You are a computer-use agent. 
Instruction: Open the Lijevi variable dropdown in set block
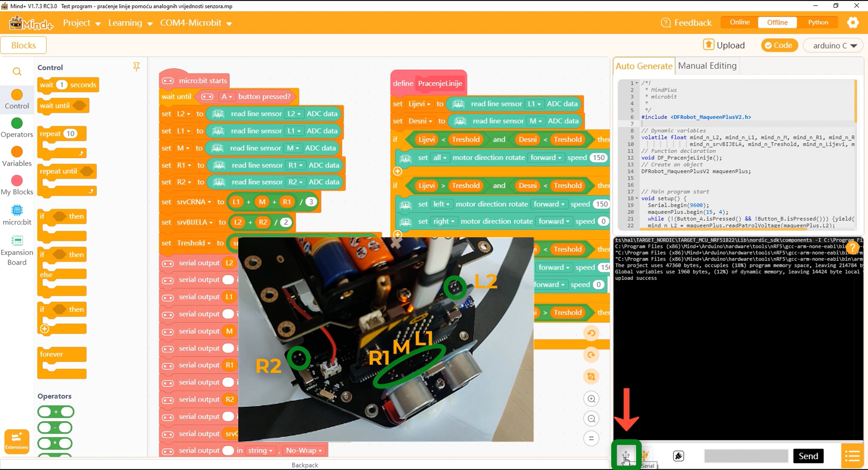419,104
